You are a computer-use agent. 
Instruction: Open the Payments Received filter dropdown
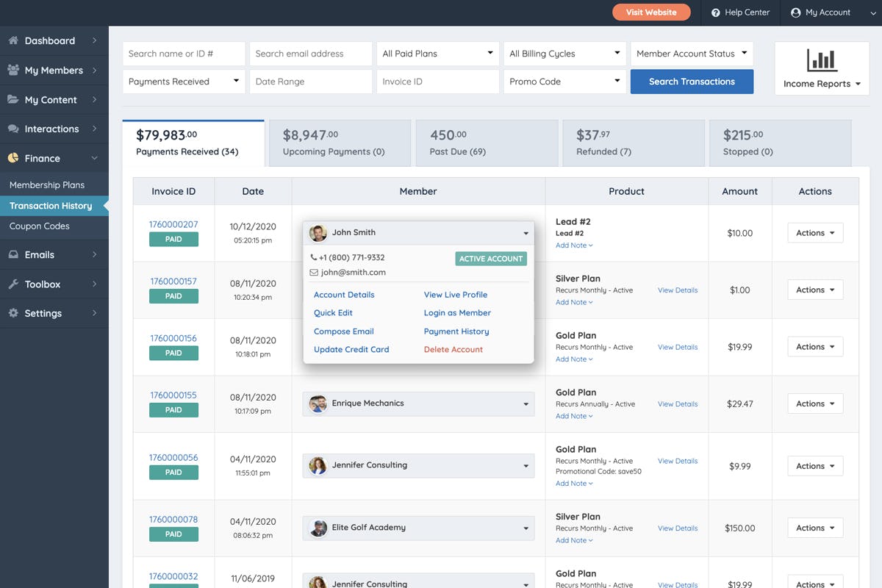tap(183, 81)
